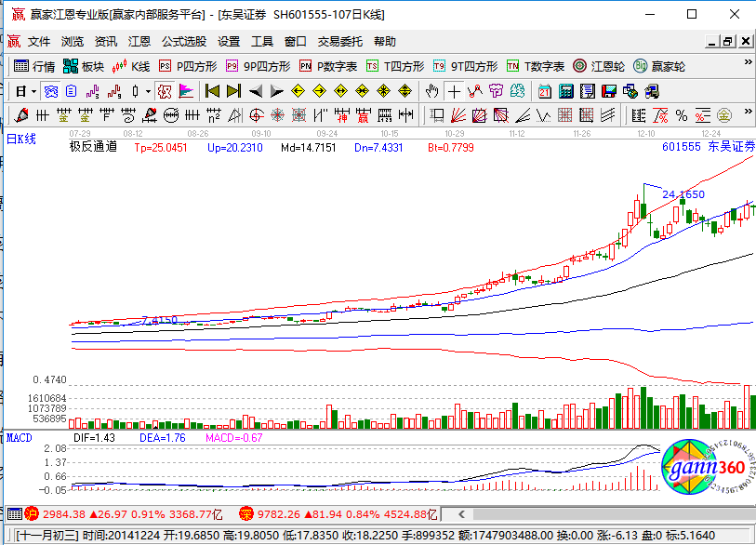This screenshot has height=545, width=756.
Task: Click the save floppy disk icon
Action: click(x=609, y=91)
